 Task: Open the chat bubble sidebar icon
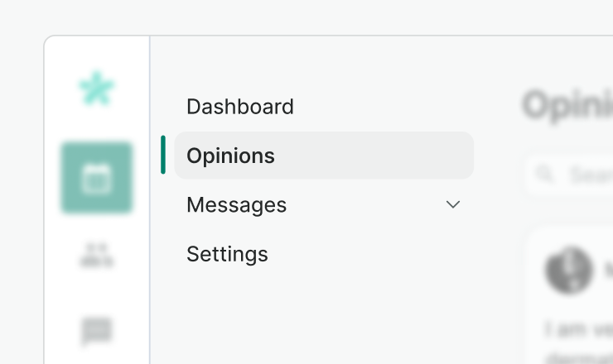coord(97,331)
